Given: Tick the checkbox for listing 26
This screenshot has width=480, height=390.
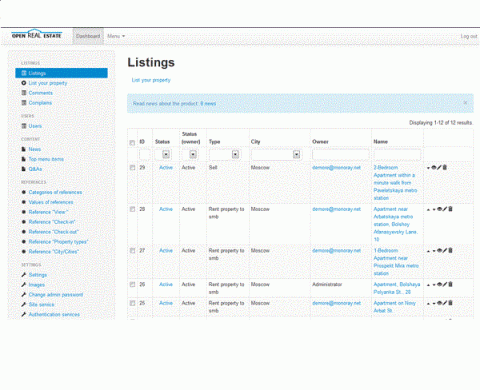Looking at the screenshot, I should tap(132, 285).
